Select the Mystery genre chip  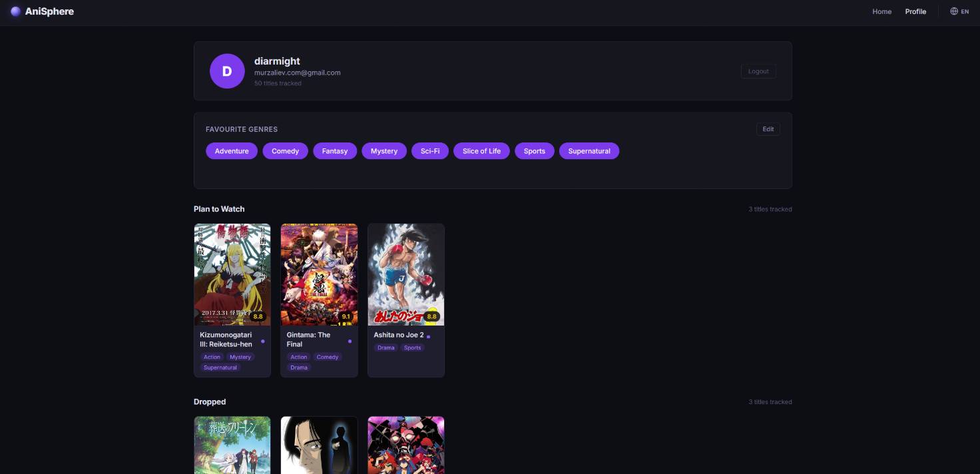384,151
